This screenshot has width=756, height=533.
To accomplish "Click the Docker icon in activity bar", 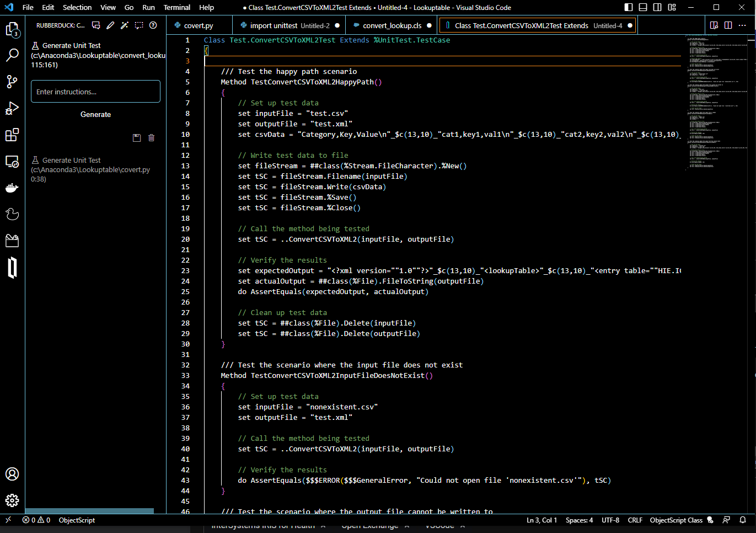I will coord(12,188).
